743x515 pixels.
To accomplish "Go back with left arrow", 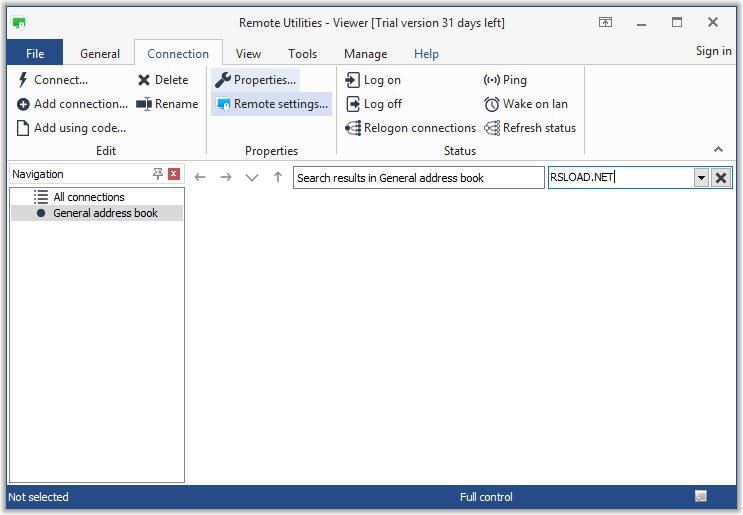I will click(200, 177).
